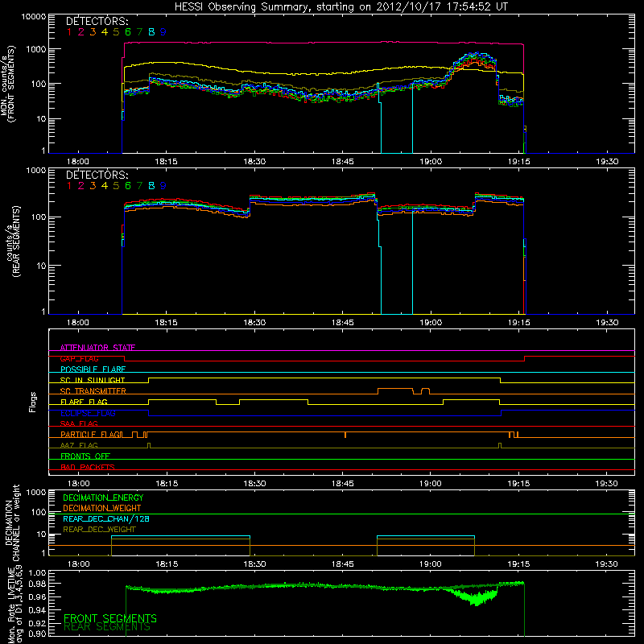The width and height of the screenshot is (644, 644).
Task: Click the REAR_DEC_WEIGHT legend label
Action: click(99, 530)
